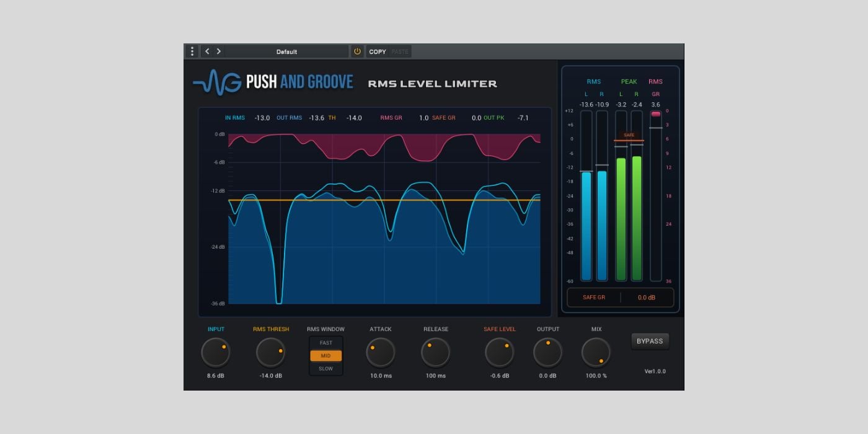The width and height of the screenshot is (868, 434).
Task: Click the PASTE button
Action: pyautogui.click(x=400, y=51)
